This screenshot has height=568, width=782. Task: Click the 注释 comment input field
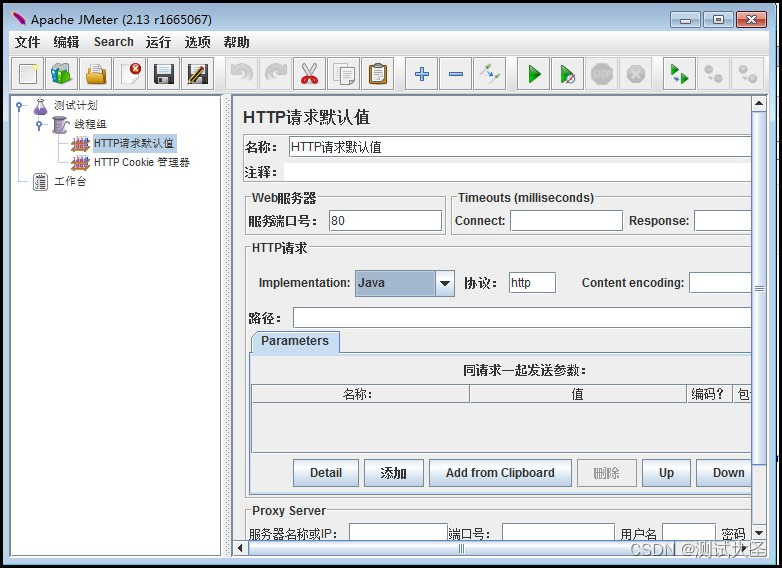[x=517, y=173]
